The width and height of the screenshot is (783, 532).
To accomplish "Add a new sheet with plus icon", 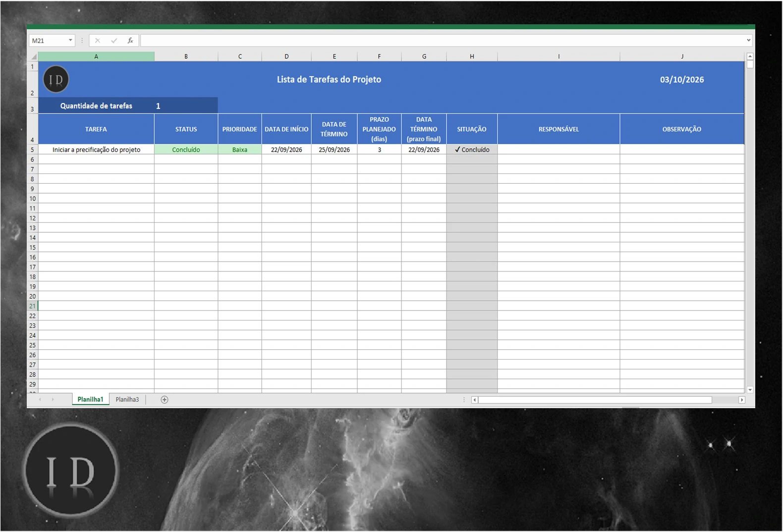I will [x=165, y=400].
